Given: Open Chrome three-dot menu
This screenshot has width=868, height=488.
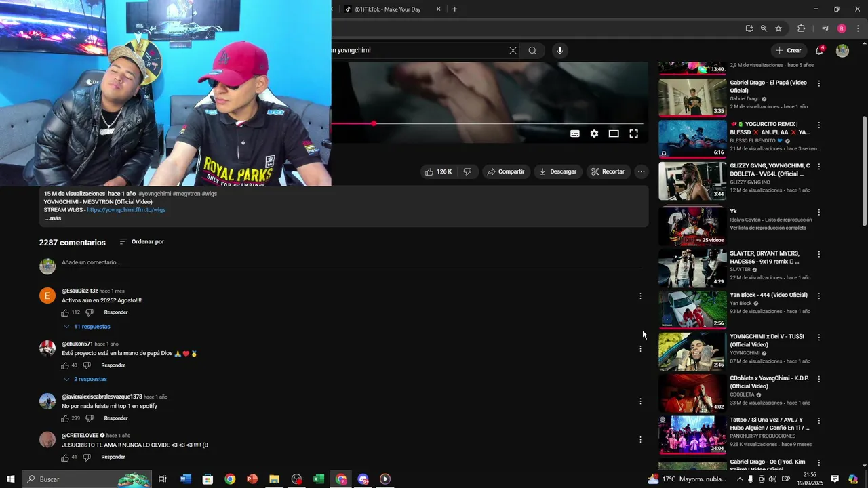Looking at the screenshot, I should [858, 28].
